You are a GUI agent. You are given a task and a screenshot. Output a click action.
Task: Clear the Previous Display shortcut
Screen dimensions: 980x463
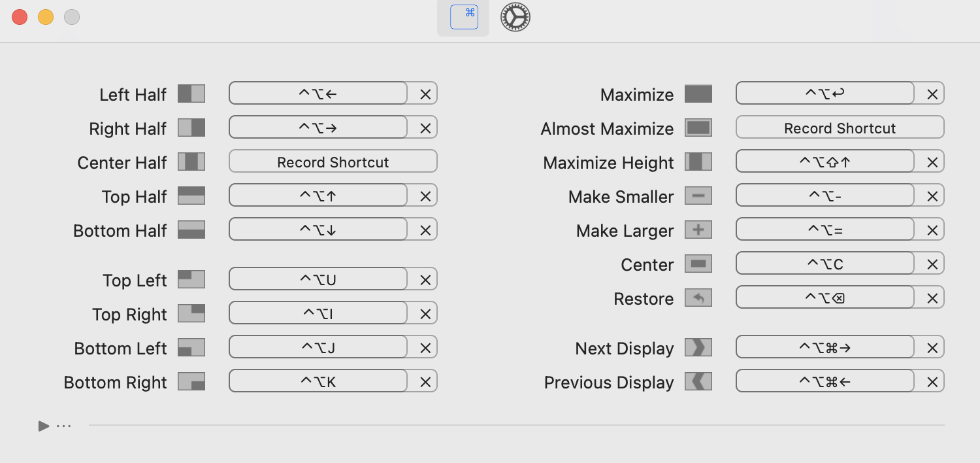point(932,382)
